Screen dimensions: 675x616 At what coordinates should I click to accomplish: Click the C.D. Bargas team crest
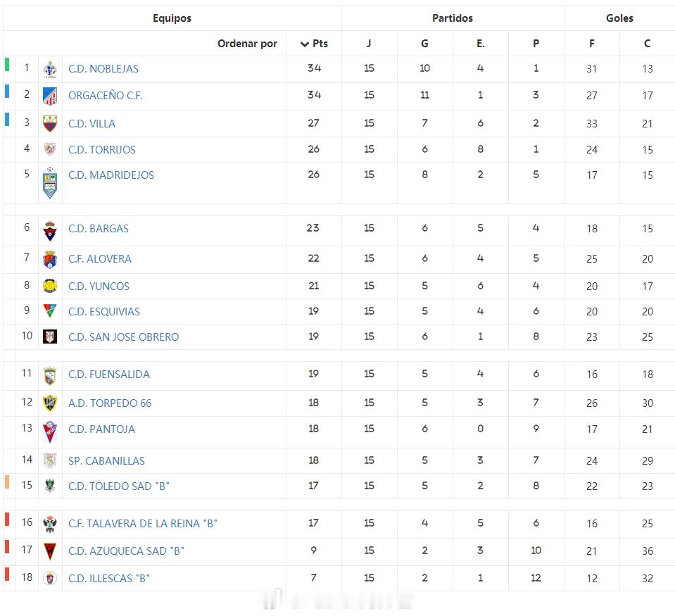click(50, 230)
